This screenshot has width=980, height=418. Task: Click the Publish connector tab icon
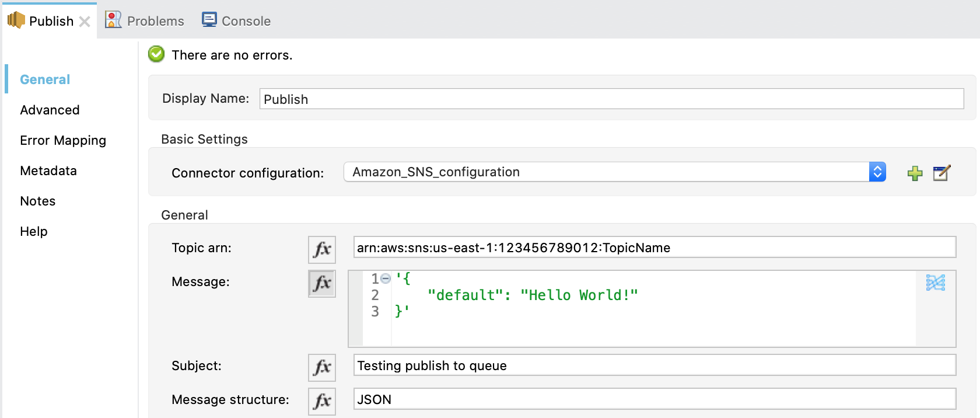[x=16, y=20]
